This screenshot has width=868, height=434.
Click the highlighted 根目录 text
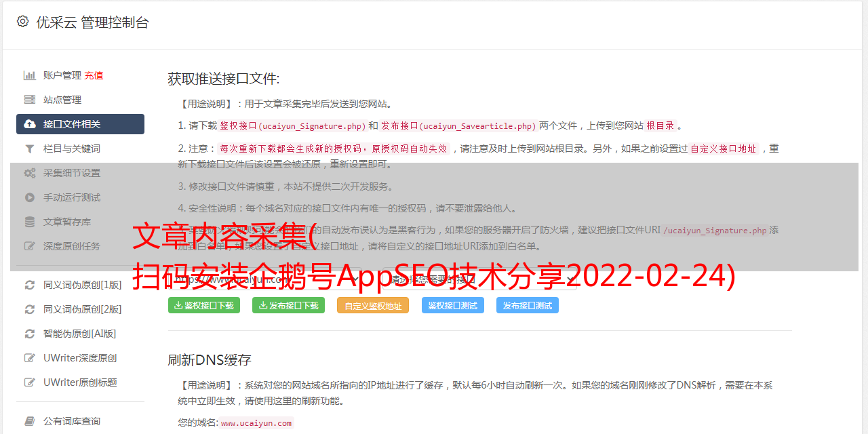click(x=660, y=125)
